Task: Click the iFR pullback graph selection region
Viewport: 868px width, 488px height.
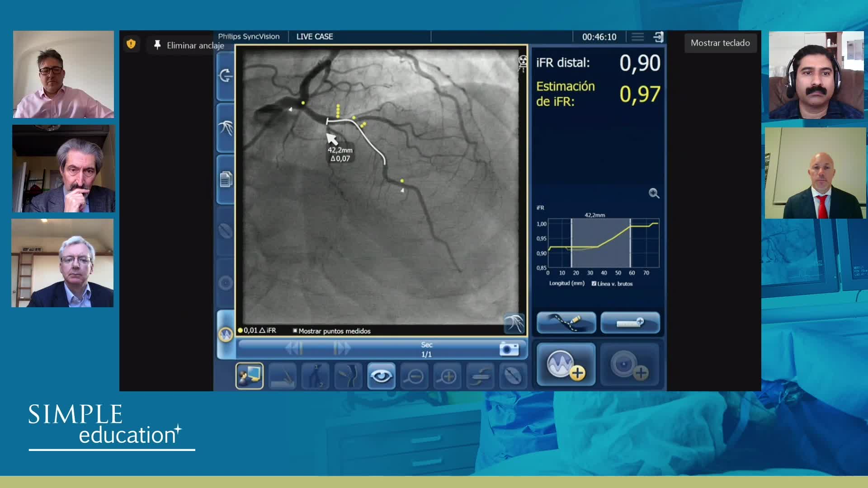Action: (x=600, y=243)
